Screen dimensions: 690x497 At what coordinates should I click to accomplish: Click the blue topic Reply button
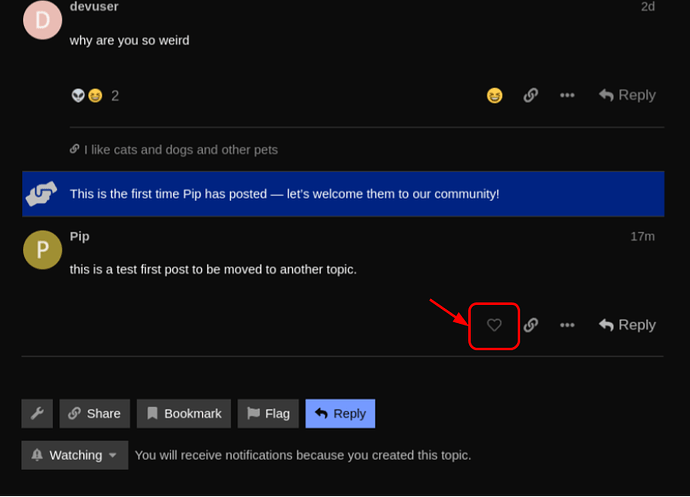(x=340, y=413)
